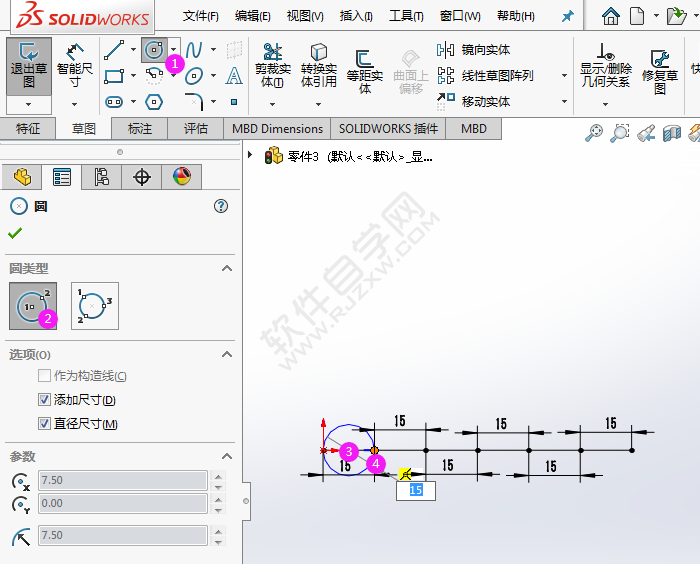The width and height of the screenshot is (700, 564).
Task: Open the 插入 Insert menu
Action: click(356, 16)
